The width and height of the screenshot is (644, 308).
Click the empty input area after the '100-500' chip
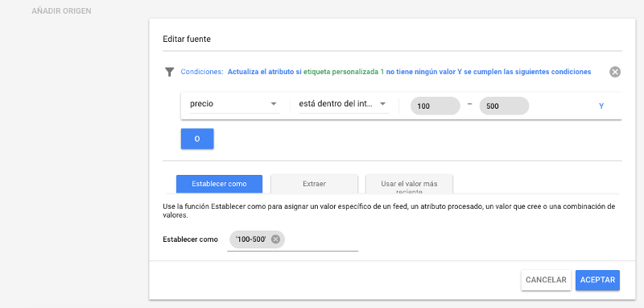[321, 240]
